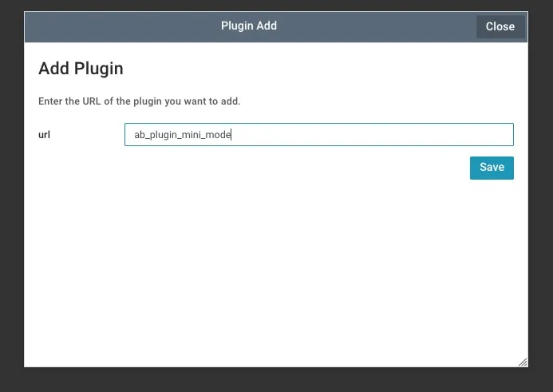Viewport: 553px width, 392px height.
Task: Click the dark backdrop left of dialog
Action: coord(11,200)
